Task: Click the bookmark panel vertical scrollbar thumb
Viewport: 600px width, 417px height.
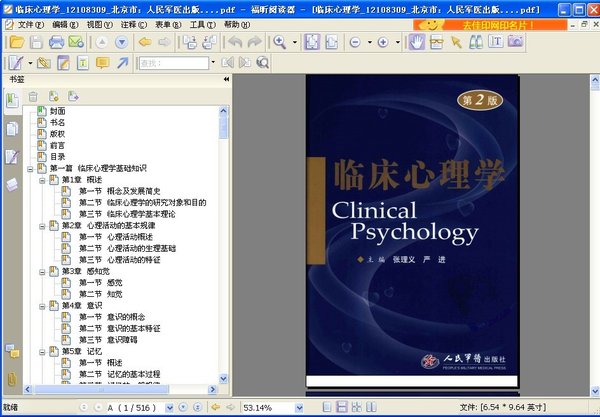Action: 223,128
